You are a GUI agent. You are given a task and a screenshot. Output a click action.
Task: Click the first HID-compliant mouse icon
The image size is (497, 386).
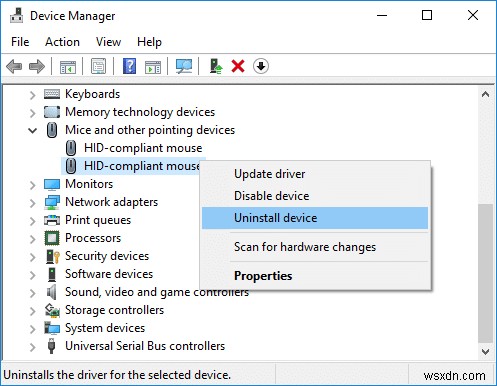click(71, 148)
